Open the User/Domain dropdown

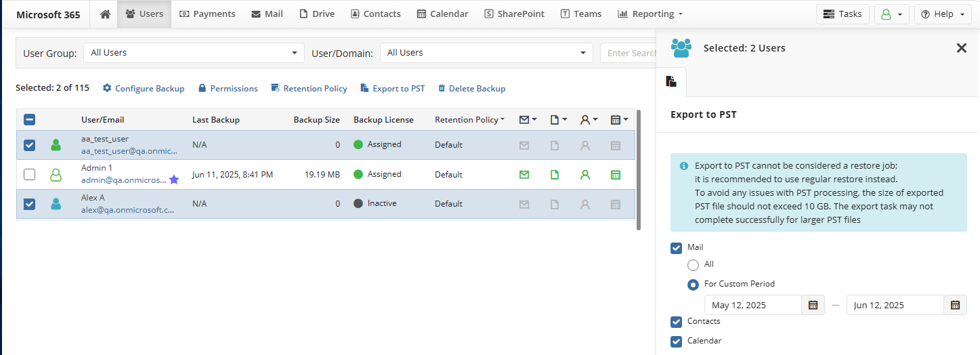[x=486, y=53]
